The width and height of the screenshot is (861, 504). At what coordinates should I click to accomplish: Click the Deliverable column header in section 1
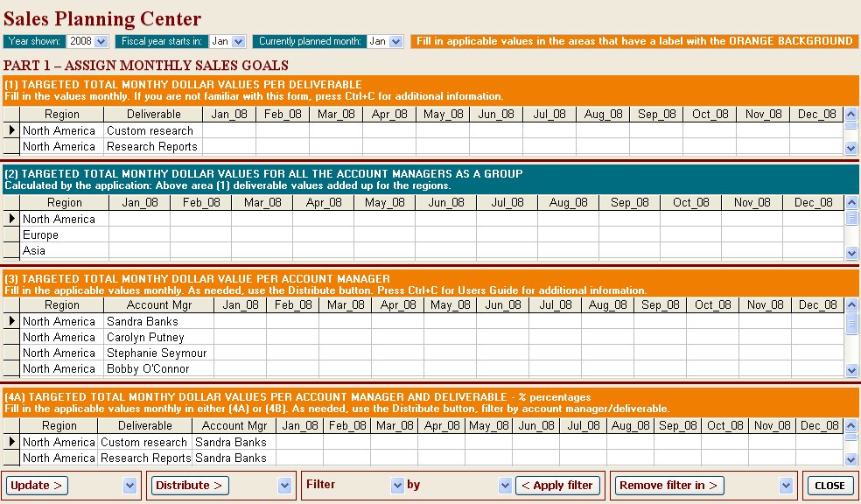[x=153, y=115]
